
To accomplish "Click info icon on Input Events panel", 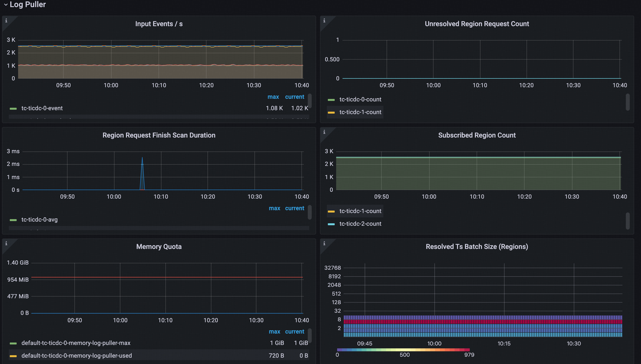I will (6, 21).
